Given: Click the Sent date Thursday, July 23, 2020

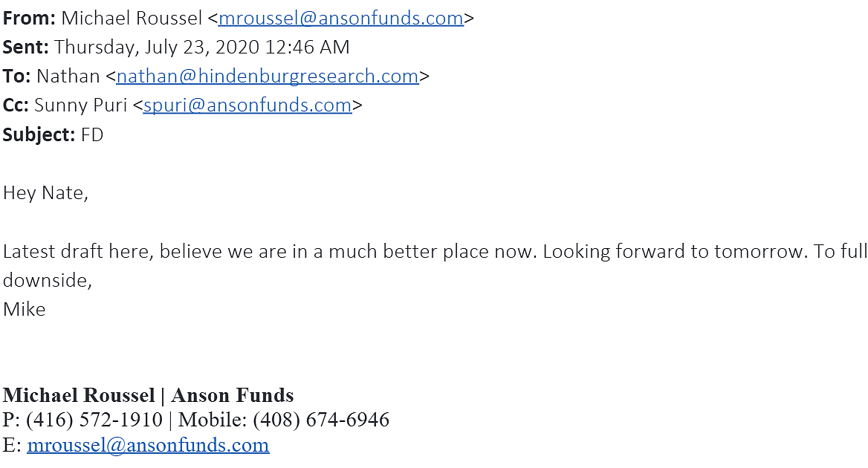Looking at the screenshot, I should coord(157,47).
